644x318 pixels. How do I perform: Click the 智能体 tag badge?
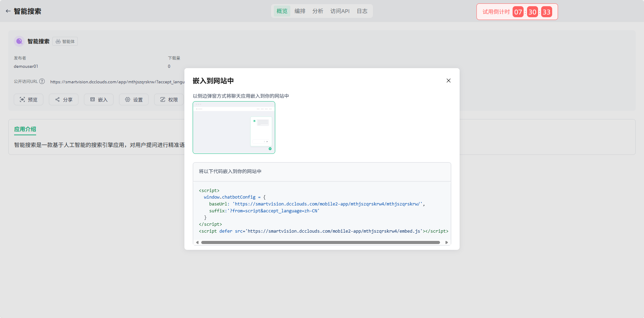click(65, 41)
